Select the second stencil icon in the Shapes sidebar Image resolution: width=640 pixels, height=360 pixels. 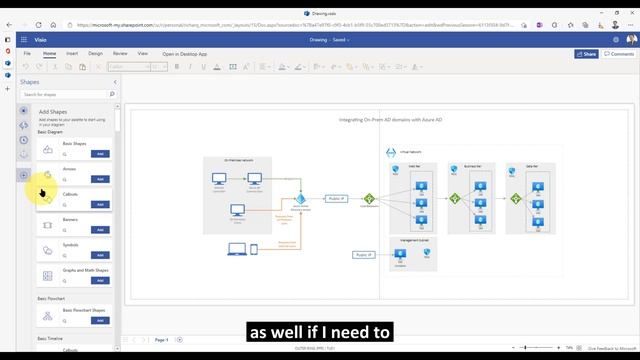click(24, 125)
